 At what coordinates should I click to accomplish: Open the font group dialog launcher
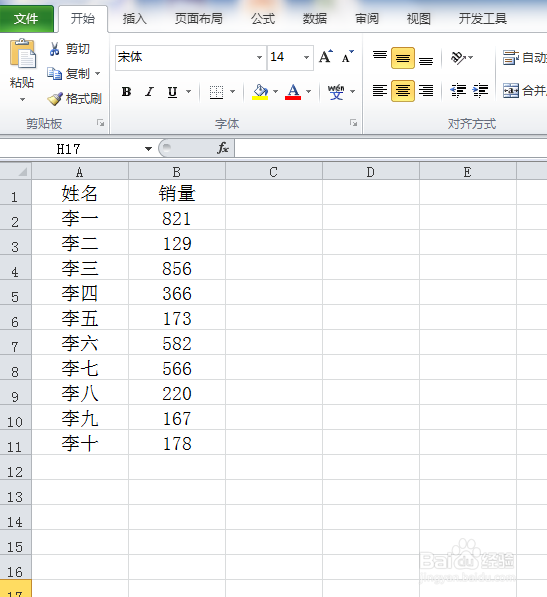point(353,123)
